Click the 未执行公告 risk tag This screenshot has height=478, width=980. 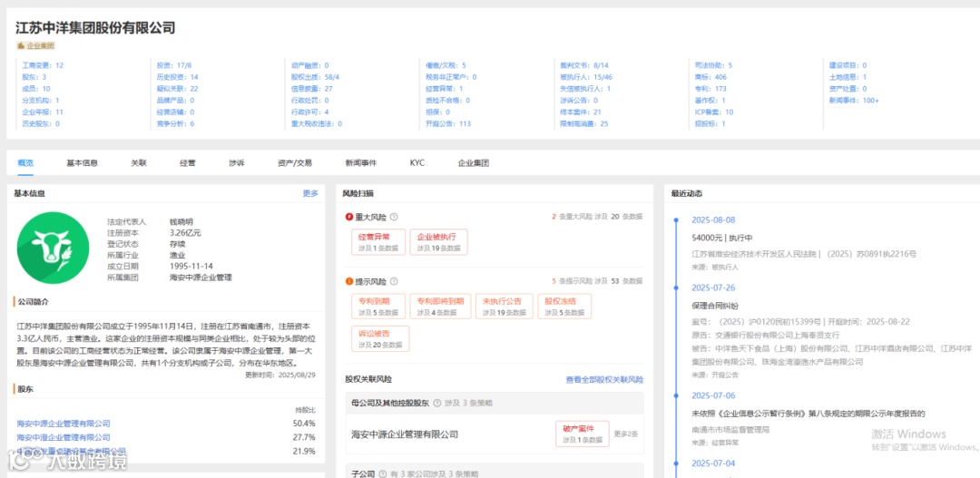click(x=505, y=307)
